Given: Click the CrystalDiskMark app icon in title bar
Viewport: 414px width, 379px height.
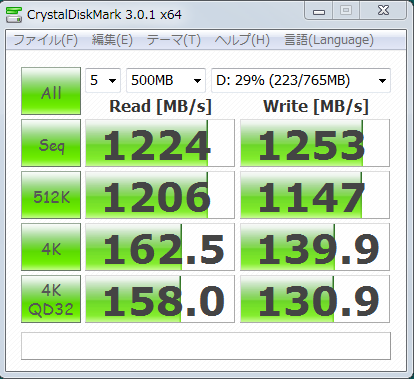Looking at the screenshot, I should 14,15.
